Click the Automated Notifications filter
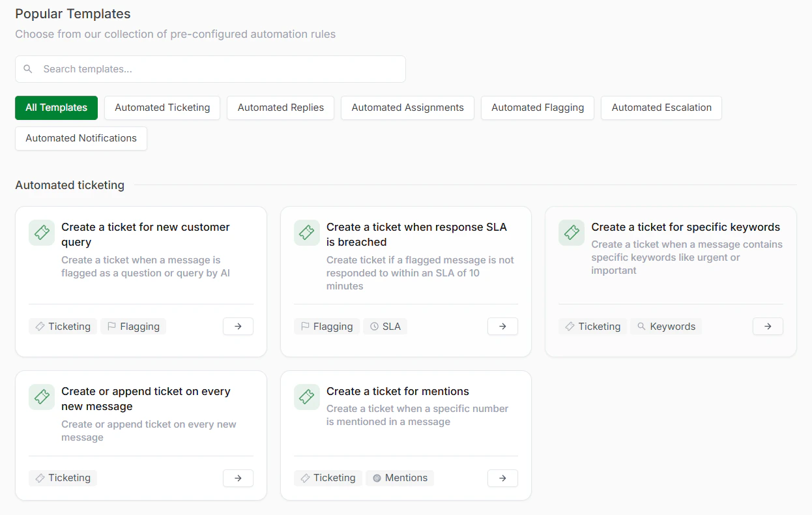The height and width of the screenshot is (515, 812). (x=81, y=138)
